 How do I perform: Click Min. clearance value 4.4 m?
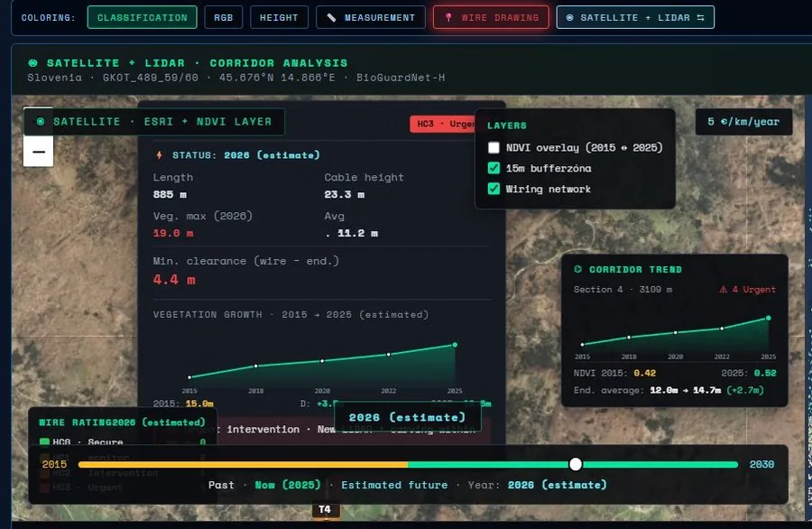pyautogui.click(x=174, y=280)
